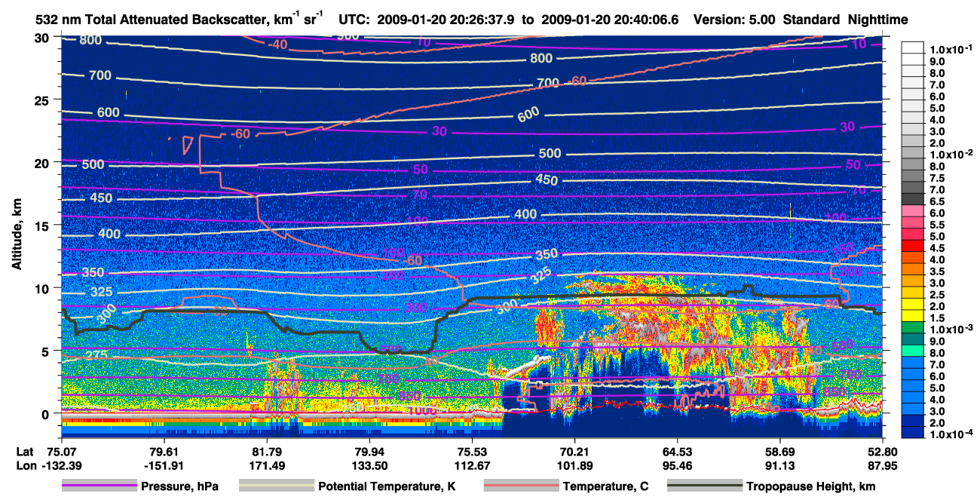This screenshot has height=503, width=980.
Task: Click the red colorbar swatch labeled 4.5
Action: coord(912,245)
